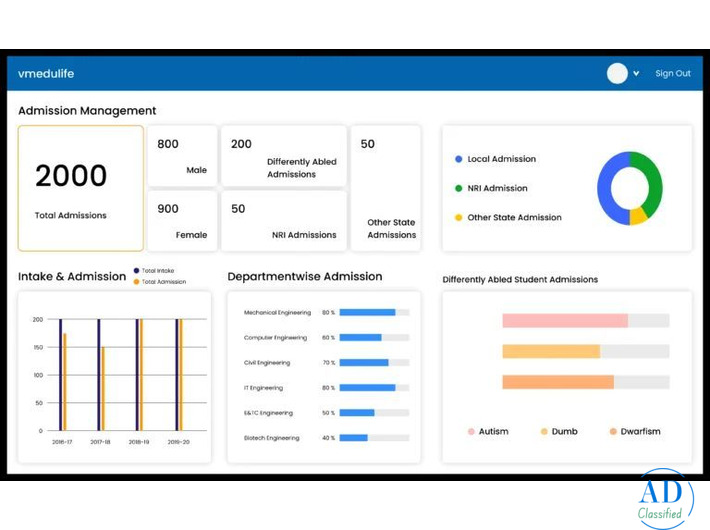This screenshot has height=530, width=710.
Task: Click the 2018-19 bar group
Action: click(x=139, y=375)
